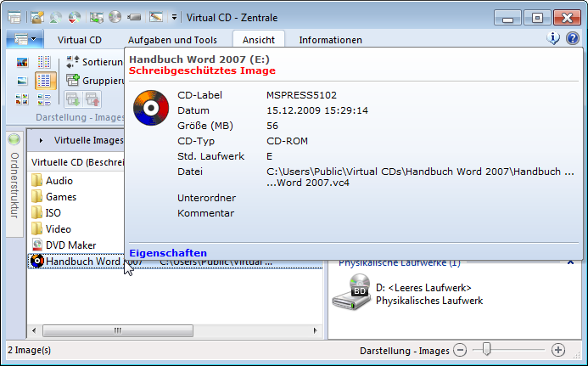The height and width of the screenshot is (366, 588).
Task: Click the large disc icon in the tooltip
Action: coord(151,108)
